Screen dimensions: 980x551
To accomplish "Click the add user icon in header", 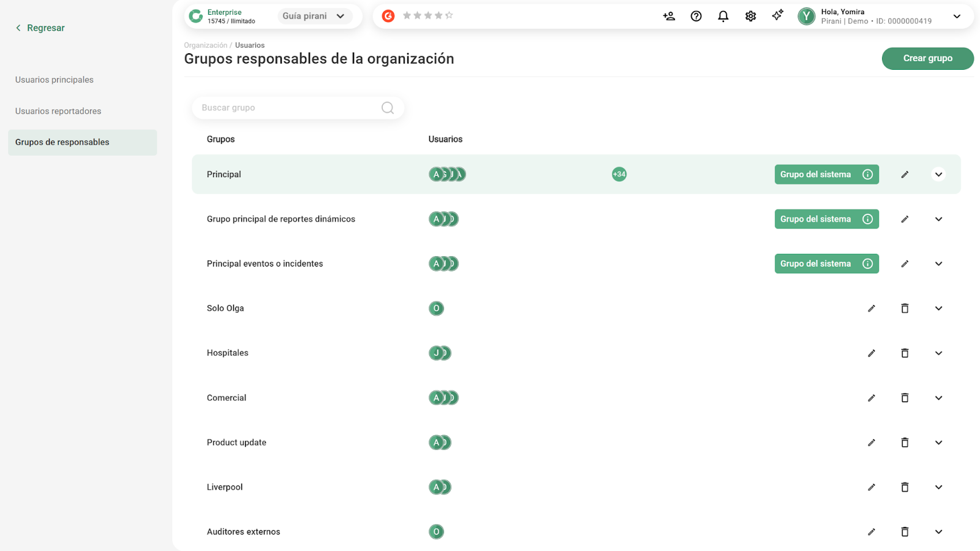I will pyautogui.click(x=669, y=17).
